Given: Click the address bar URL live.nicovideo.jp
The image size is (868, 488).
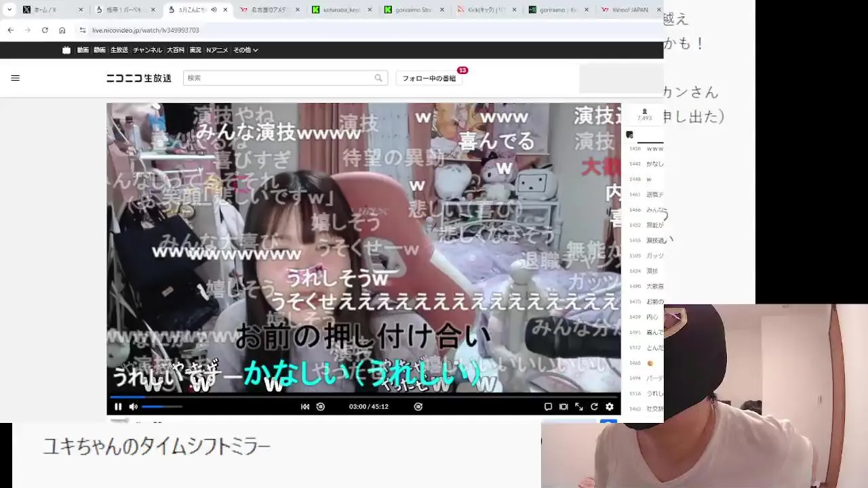Looking at the screenshot, I should (x=146, y=30).
